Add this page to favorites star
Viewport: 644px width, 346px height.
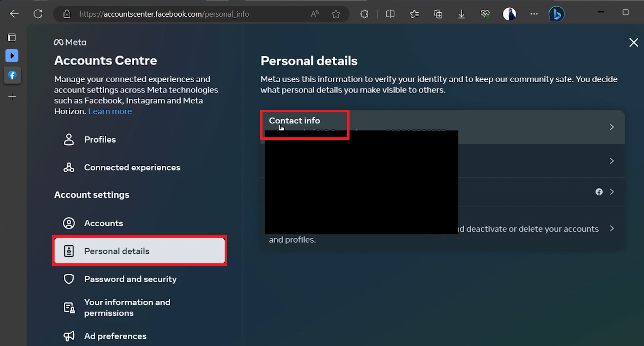[x=336, y=14]
